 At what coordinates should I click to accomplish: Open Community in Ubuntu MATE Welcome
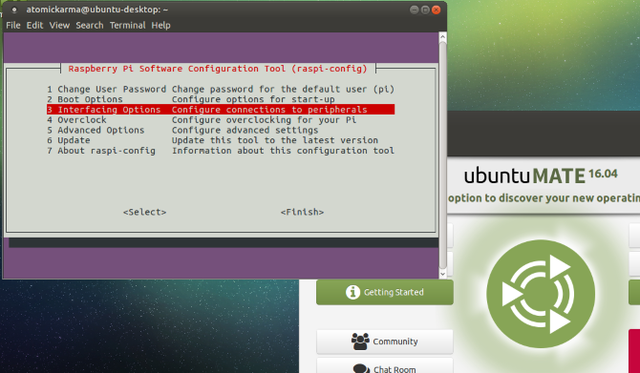point(384,342)
